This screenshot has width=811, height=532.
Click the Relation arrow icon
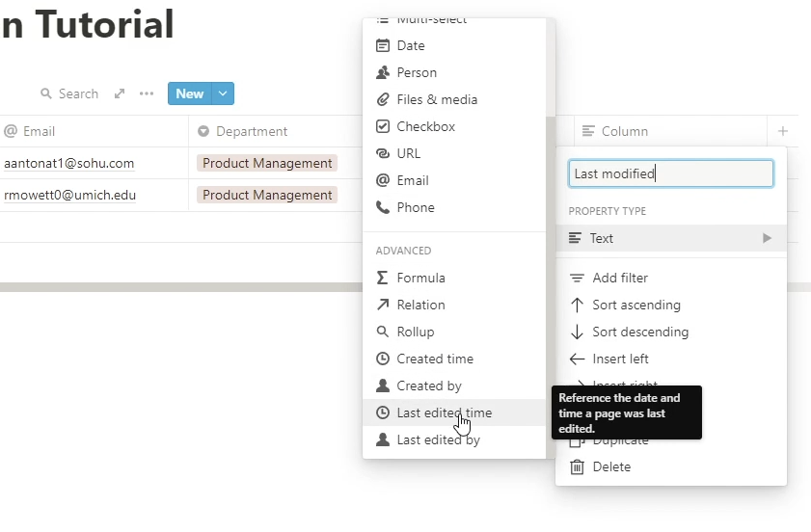(383, 305)
